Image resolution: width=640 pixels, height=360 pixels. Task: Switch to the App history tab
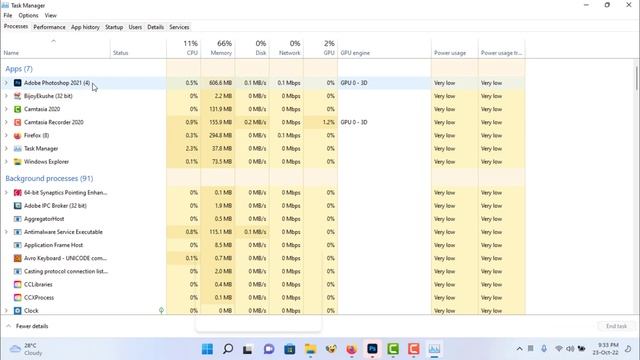click(85, 27)
